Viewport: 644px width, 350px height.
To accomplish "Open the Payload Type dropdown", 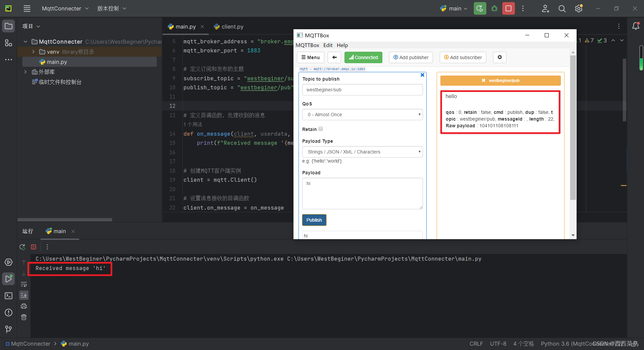I will [363, 152].
